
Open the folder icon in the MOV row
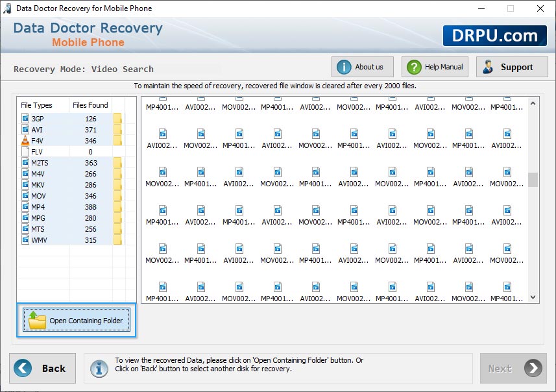click(117, 195)
